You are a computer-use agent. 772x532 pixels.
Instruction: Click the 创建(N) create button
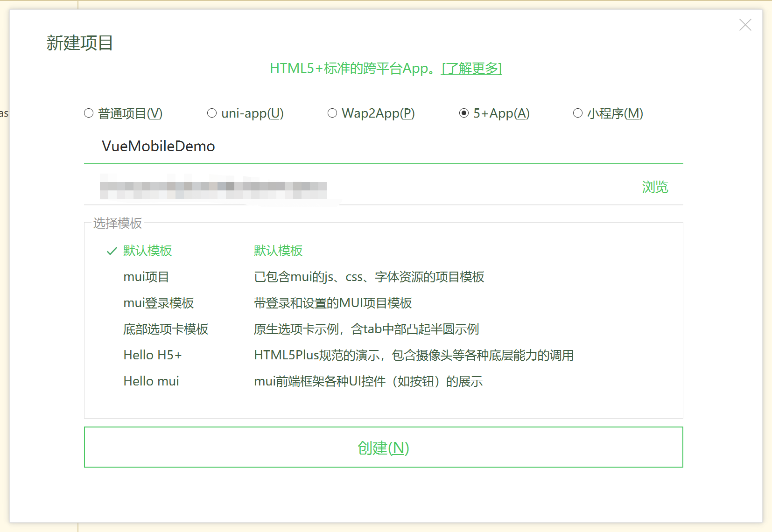coord(383,448)
